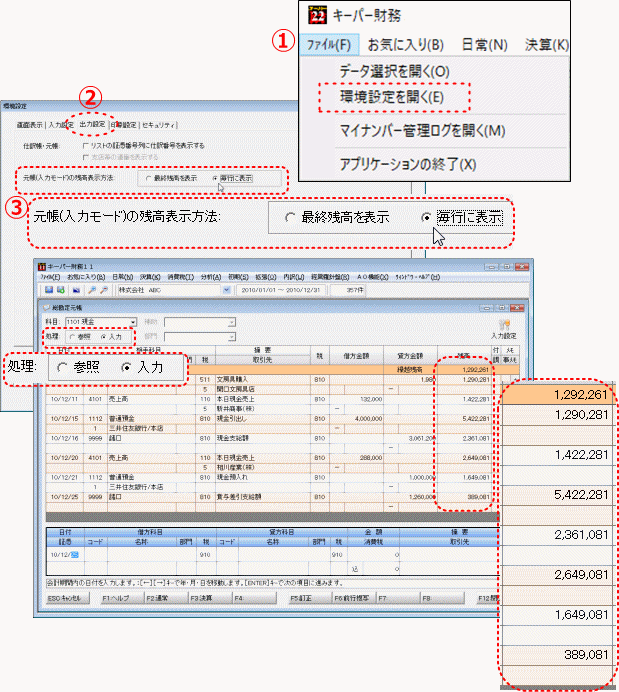Click the 総勘定元帳 window title icon
Viewport: 619px width, 692px height.
pyautogui.click(x=46, y=308)
